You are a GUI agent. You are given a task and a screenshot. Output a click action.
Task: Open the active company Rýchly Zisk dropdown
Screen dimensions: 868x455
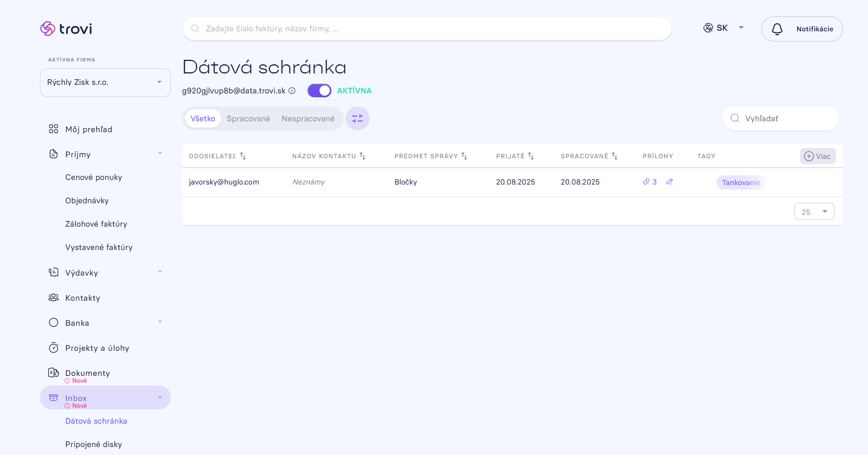(105, 83)
